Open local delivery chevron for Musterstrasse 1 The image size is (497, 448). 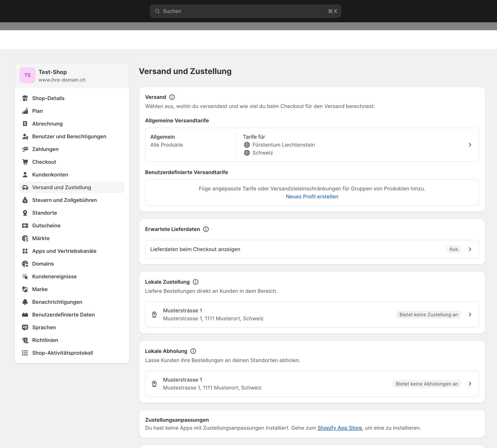(x=470, y=315)
